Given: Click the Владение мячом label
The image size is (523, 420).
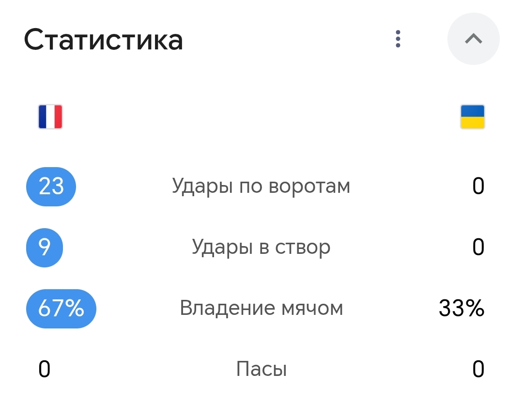Looking at the screenshot, I should [261, 308].
